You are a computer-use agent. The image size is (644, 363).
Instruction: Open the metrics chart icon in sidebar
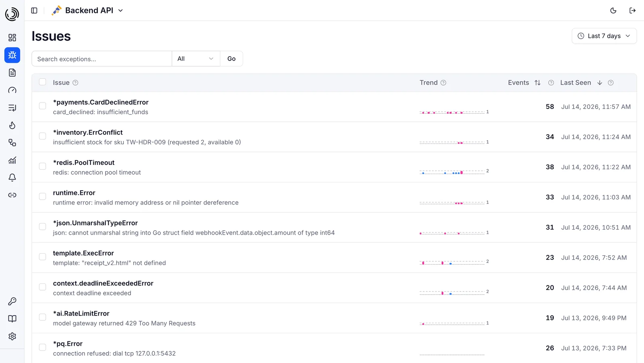[12, 160]
